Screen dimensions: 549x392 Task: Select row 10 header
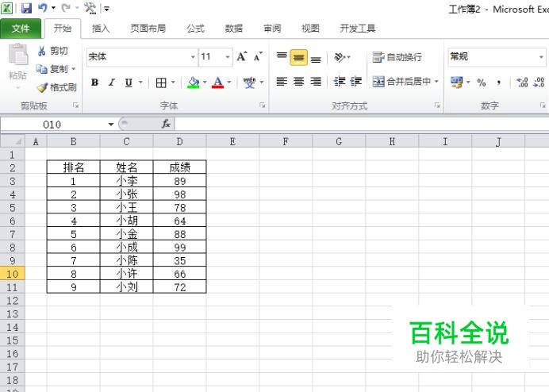click(x=12, y=274)
